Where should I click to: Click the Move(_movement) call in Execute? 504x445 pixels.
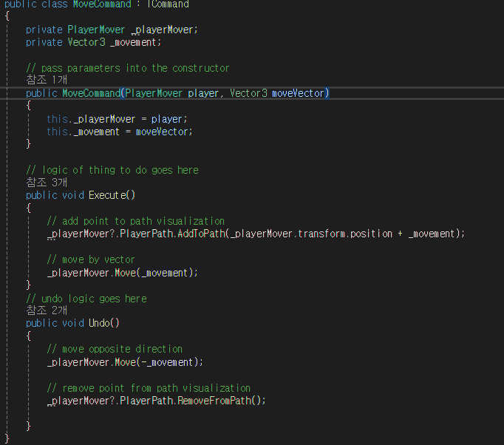pos(154,273)
